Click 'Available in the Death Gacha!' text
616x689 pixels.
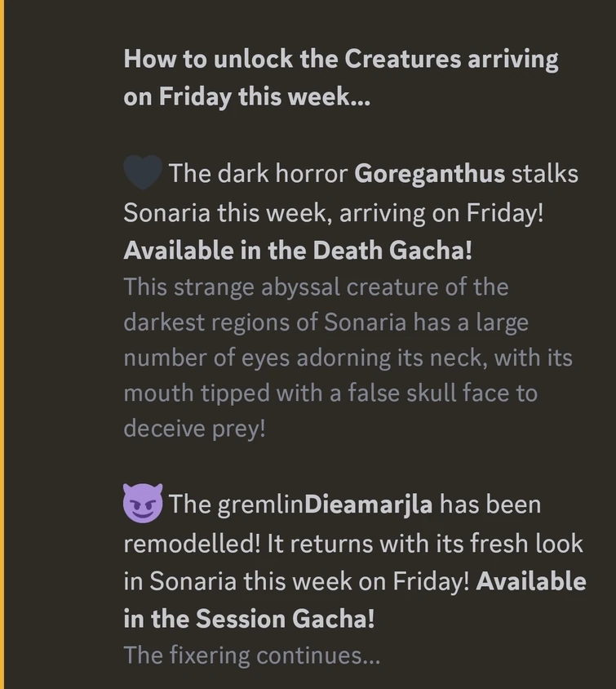coord(298,251)
